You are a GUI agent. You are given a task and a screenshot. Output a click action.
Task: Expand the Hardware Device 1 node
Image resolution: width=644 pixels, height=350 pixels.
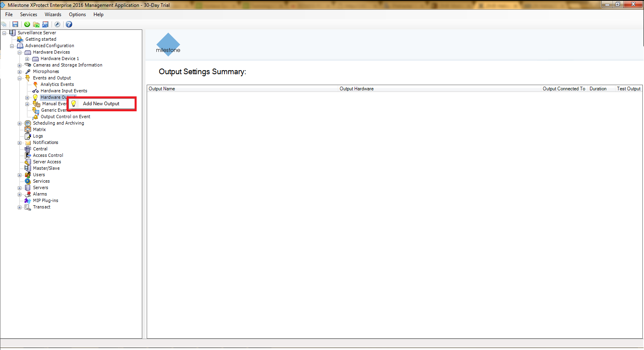click(27, 59)
